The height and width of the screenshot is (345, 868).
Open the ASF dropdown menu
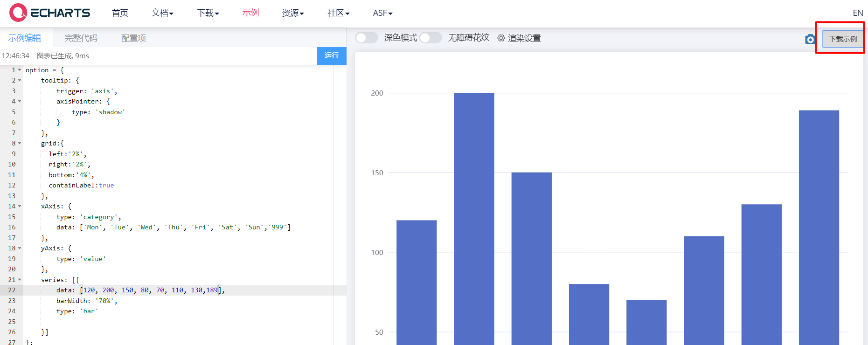[383, 13]
